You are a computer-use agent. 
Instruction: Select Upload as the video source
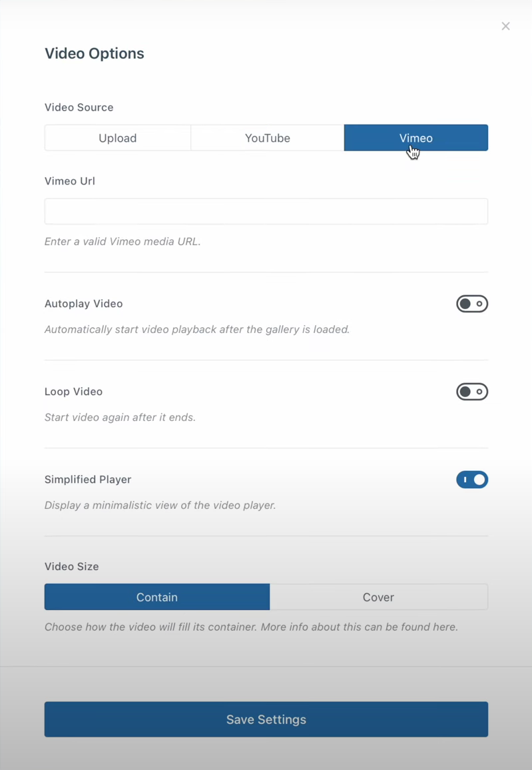[118, 138]
